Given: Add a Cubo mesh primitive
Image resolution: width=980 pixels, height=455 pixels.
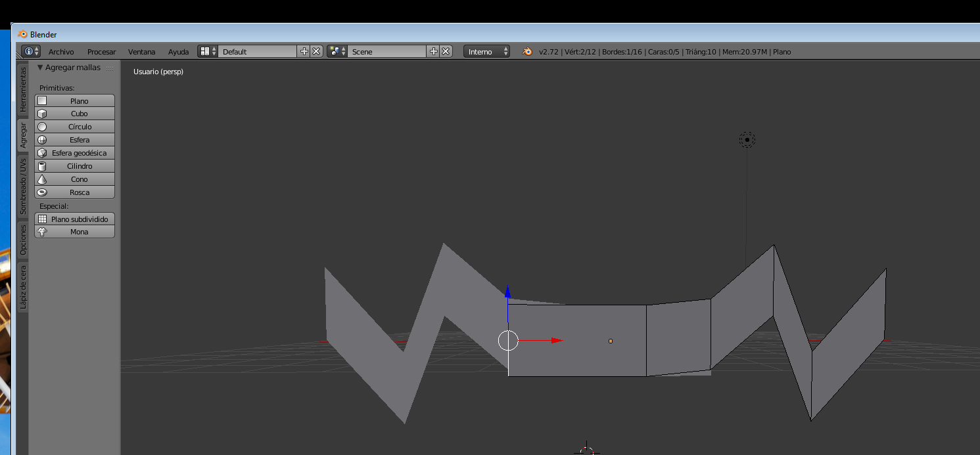Looking at the screenshot, I should tap(74, 114).
